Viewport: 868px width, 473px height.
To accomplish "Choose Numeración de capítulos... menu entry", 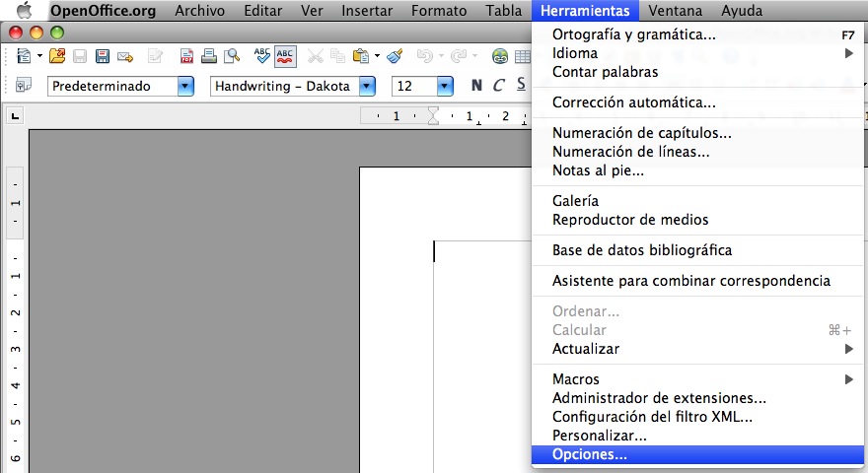I will [x=697, y=133].
